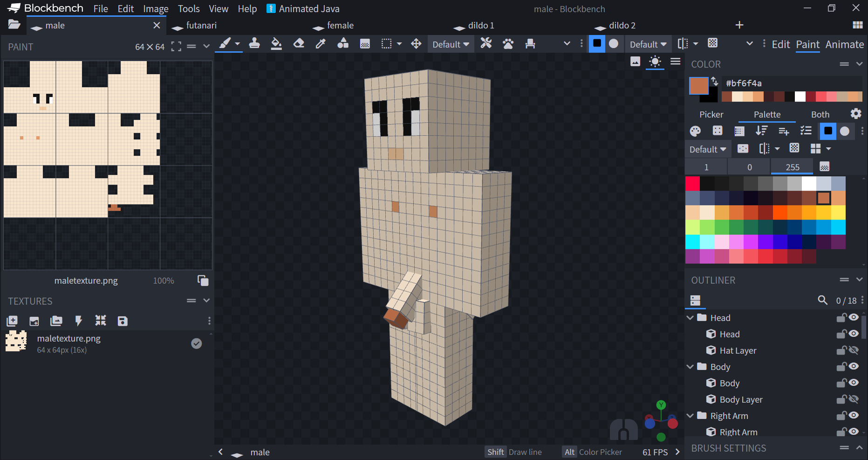Select the Fill Bucket tool
868x460 pixels.
276,44
